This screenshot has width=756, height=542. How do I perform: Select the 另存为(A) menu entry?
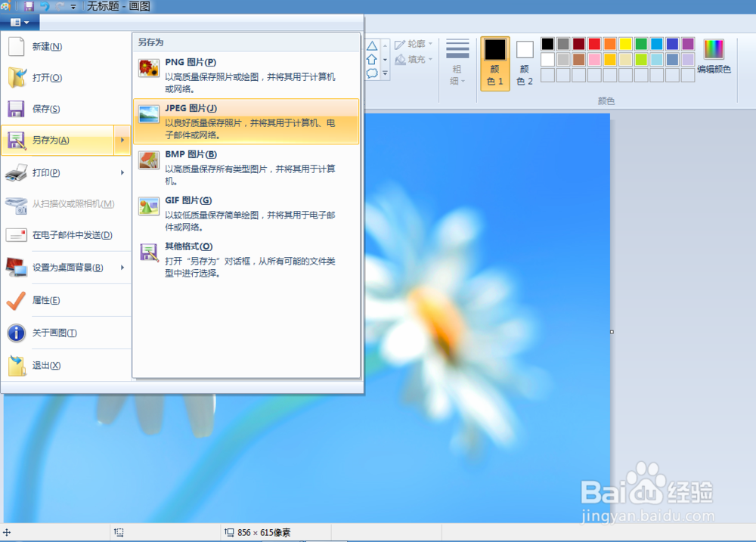coord(58,140)
